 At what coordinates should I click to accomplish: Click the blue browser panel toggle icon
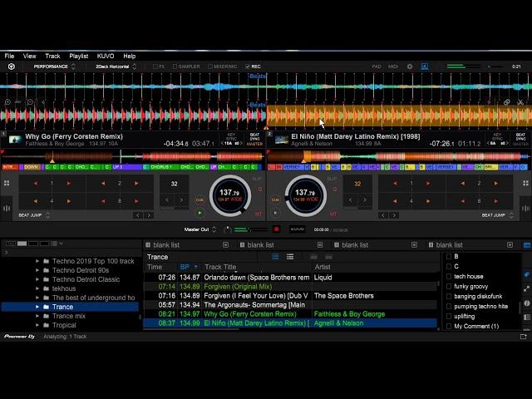coord(425,66)
